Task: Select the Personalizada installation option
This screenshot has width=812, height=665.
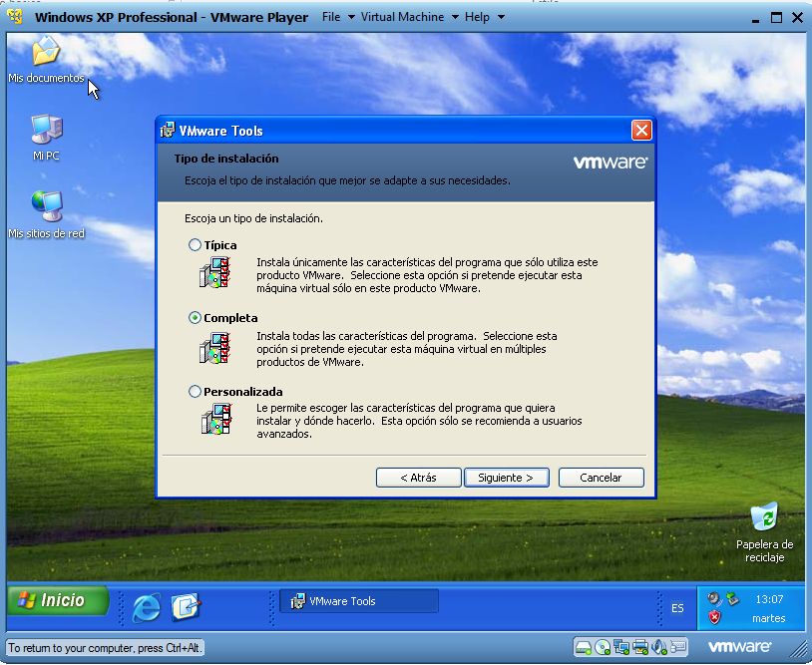Action: pyautogui.click(x=196, y=392)
